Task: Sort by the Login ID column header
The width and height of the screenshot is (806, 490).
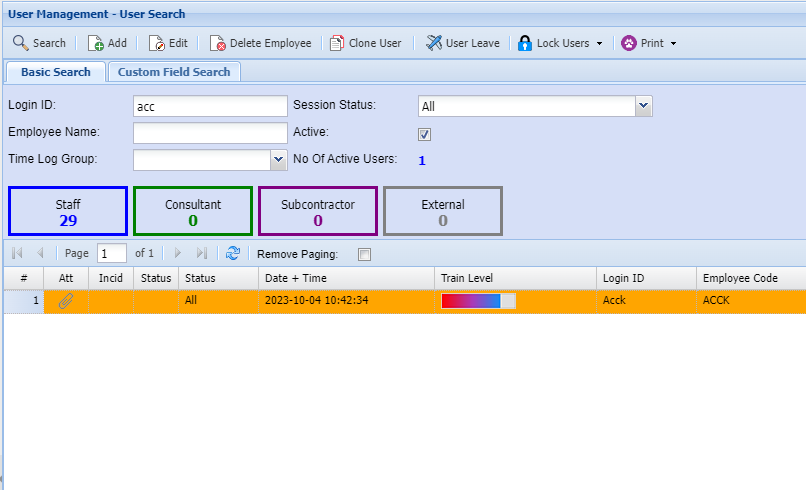Action: point(646,278)
